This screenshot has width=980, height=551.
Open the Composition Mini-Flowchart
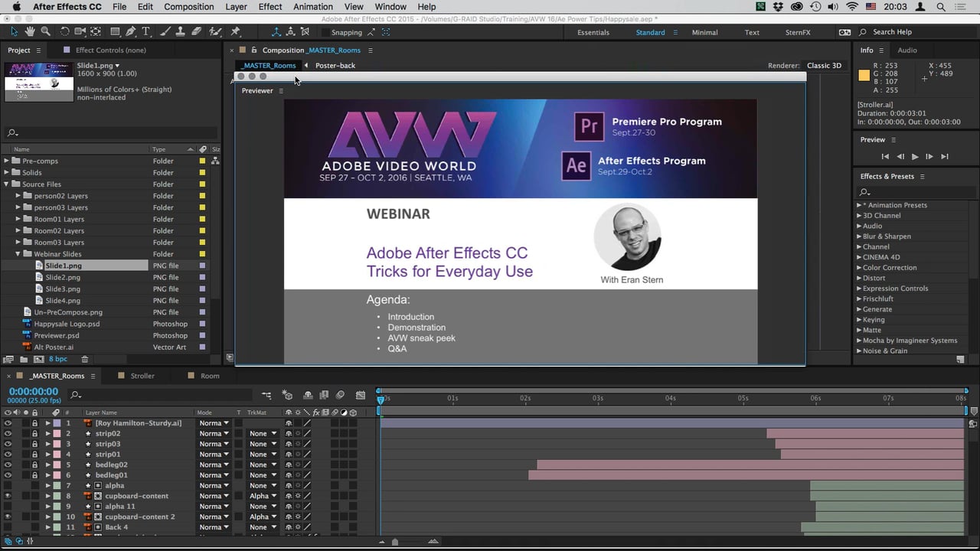pyautogui.click(x=266, y=395)
